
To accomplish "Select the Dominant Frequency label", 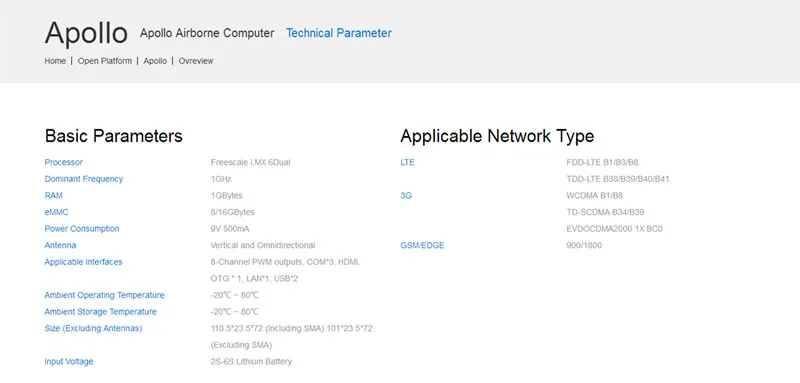I will [x=84, y=179].
